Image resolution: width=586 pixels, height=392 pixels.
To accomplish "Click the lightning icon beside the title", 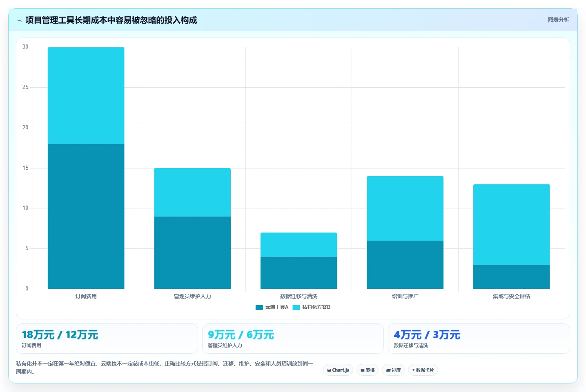I will click(19, 20).
